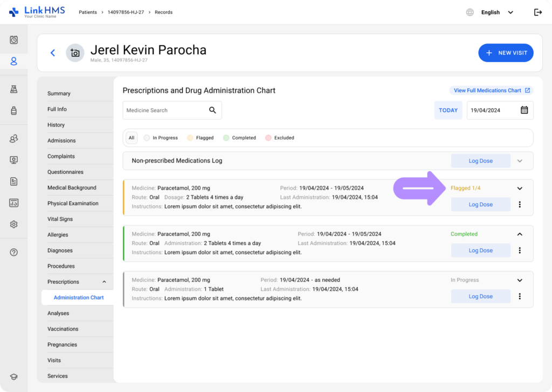Select the Flagged status filter

[x=200, y=138]
